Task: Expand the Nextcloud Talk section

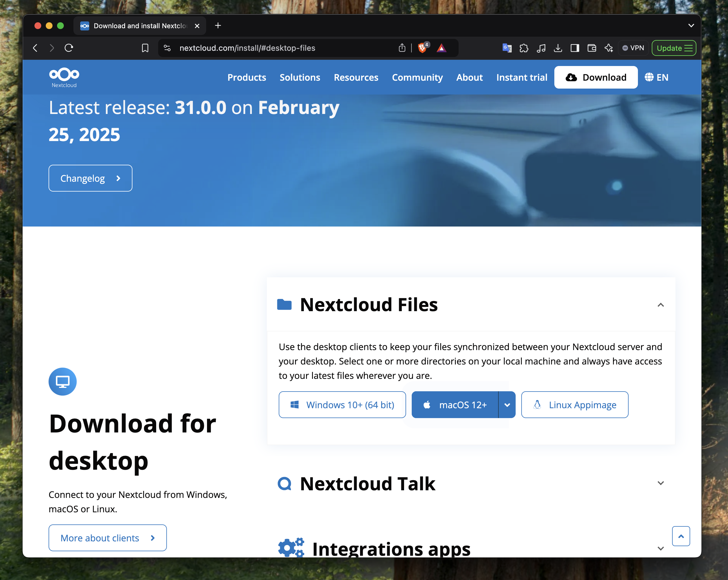Action: coord(661,483)
